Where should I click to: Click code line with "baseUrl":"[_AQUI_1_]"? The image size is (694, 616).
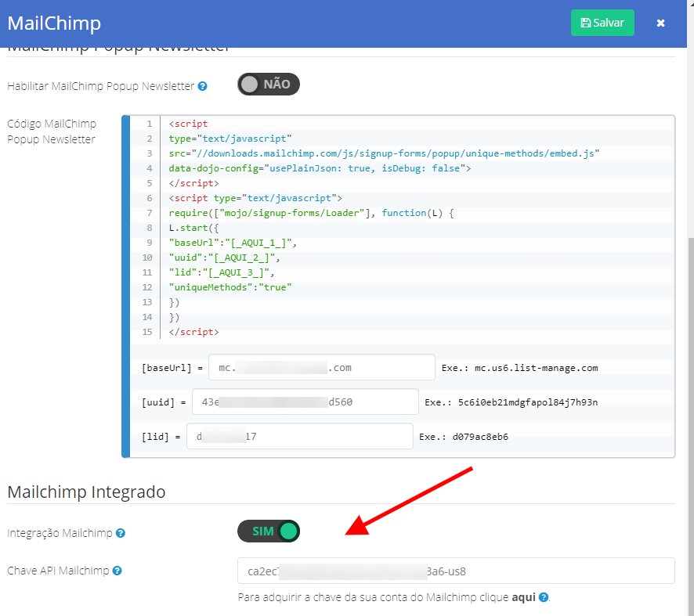[233, 243]
